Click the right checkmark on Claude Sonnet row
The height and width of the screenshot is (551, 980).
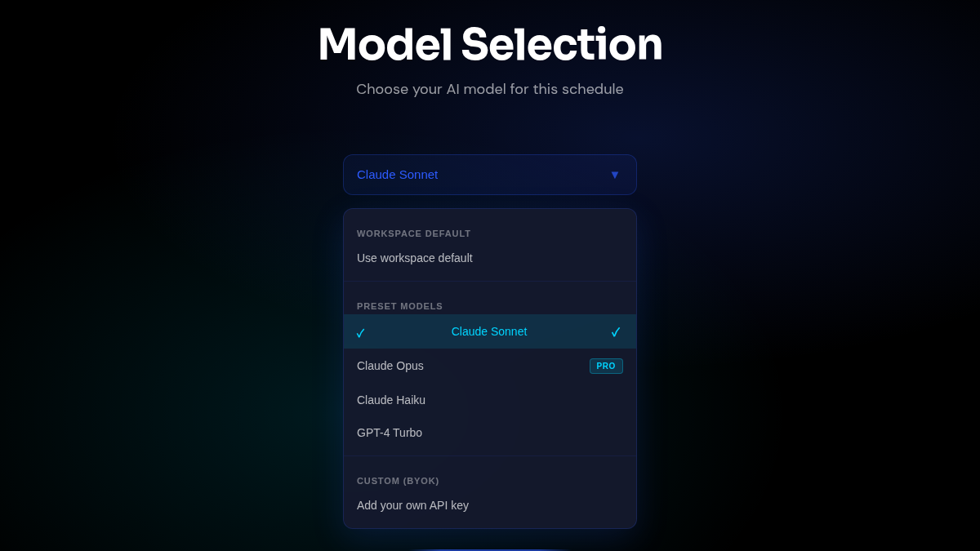616,332
